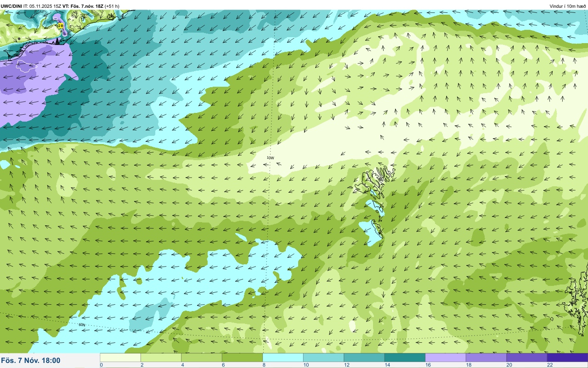Click the legend value '0'
The image size is (588, 368).
(101, 365)
